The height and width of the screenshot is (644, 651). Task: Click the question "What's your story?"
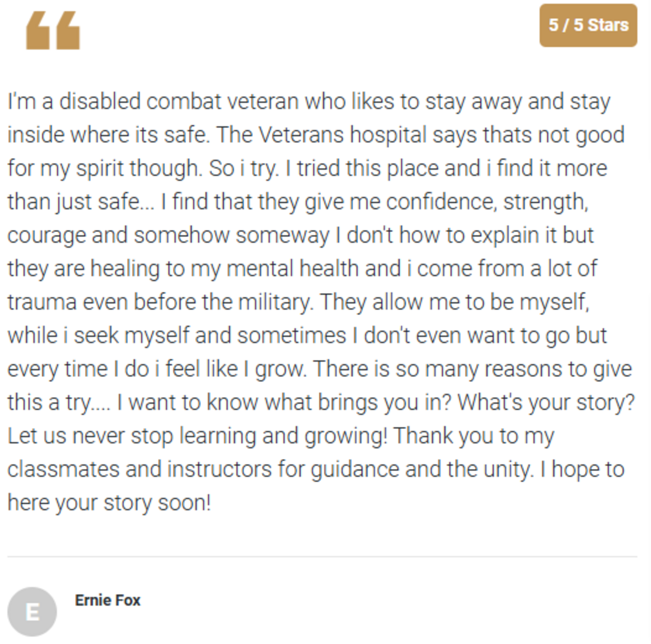546,402
